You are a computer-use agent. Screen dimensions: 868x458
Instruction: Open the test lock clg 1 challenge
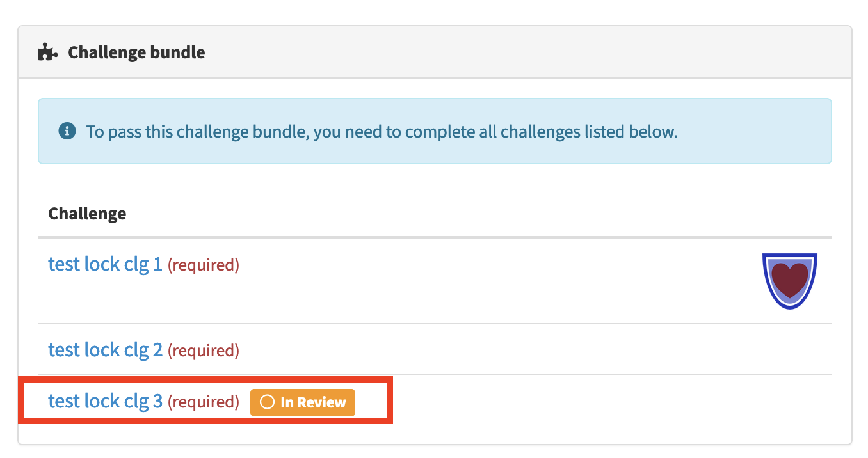pos(105,264)
